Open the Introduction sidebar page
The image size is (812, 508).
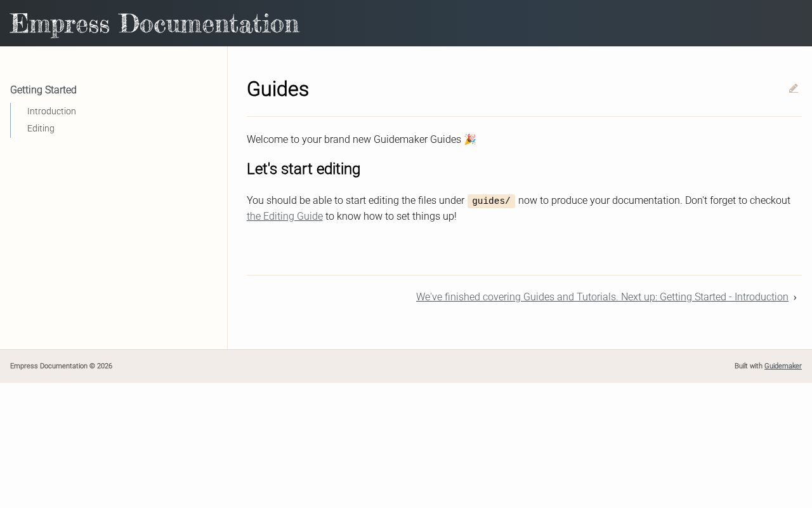tap(51, 111)
